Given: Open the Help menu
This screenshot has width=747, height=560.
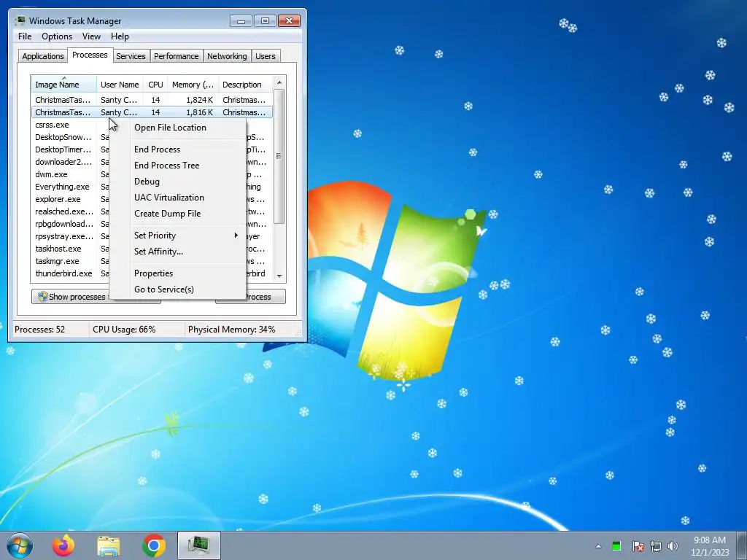Looking at the screenshot, I should tap(120, 36).
